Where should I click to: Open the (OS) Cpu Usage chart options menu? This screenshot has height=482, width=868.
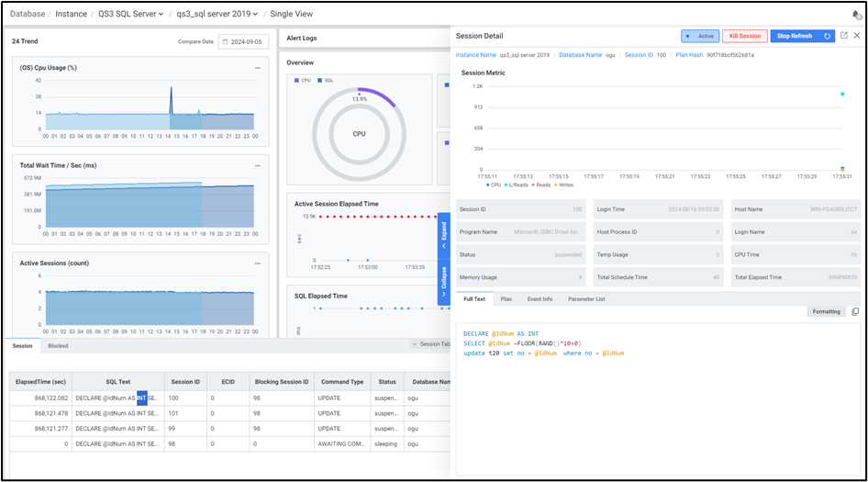(x=258, y=68)
